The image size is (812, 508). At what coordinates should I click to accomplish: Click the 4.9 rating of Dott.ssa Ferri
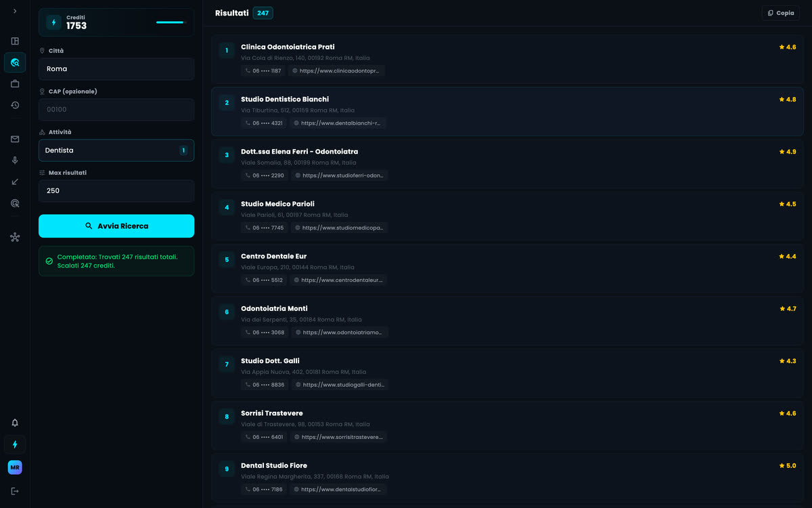click(788, 152)
